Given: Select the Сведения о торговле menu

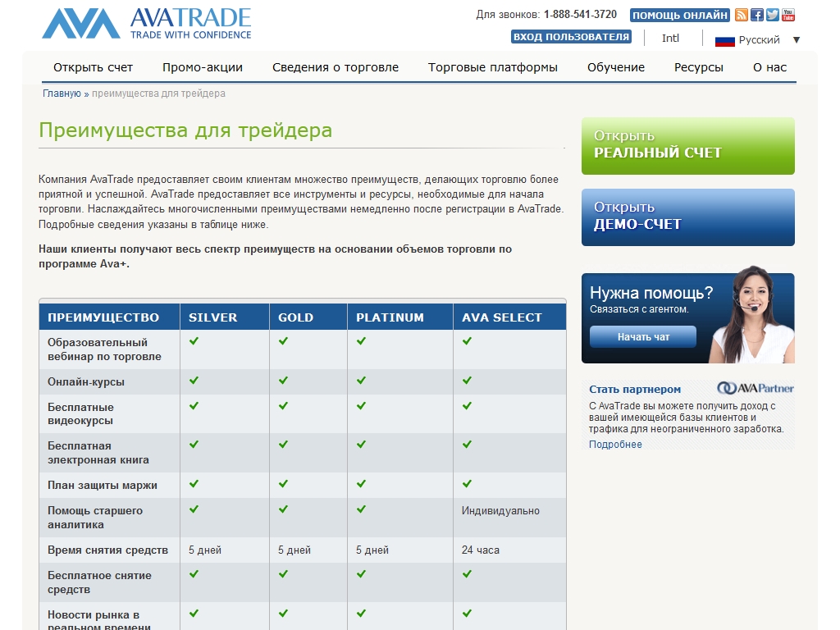Looking at the screenshot, I should 336,67.
